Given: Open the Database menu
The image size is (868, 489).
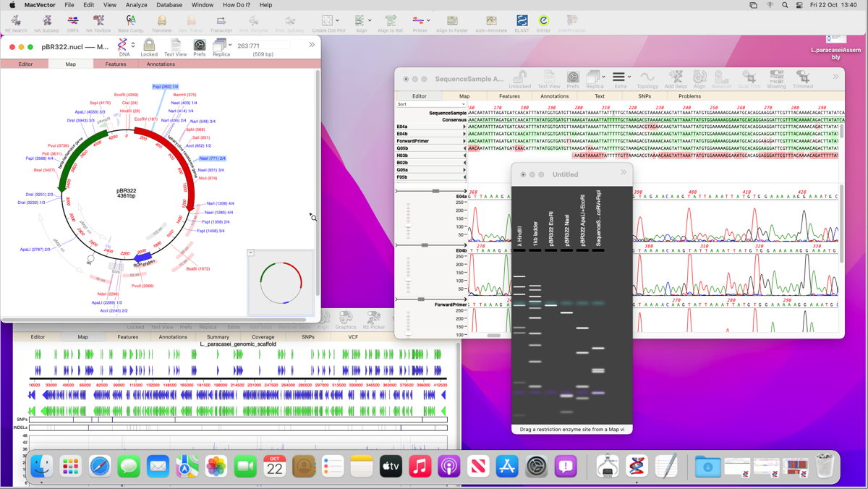Looking at the screenshot, I should [x=169, y=5].
